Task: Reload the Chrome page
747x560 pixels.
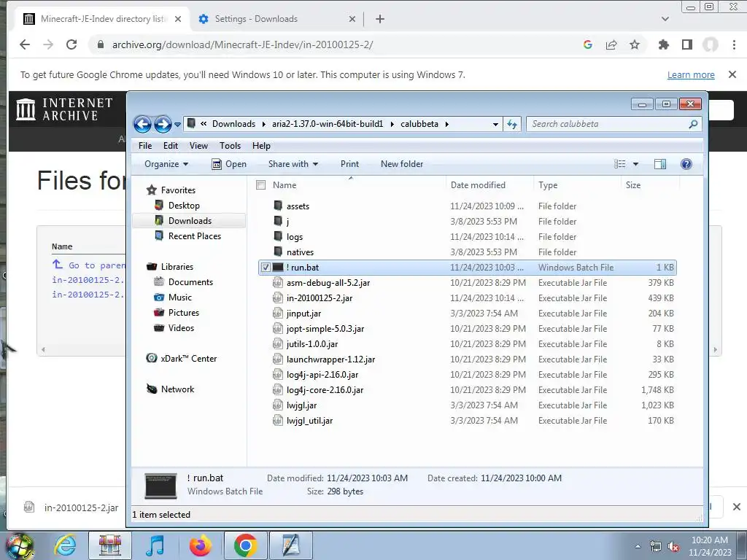Action: (71, 44)
